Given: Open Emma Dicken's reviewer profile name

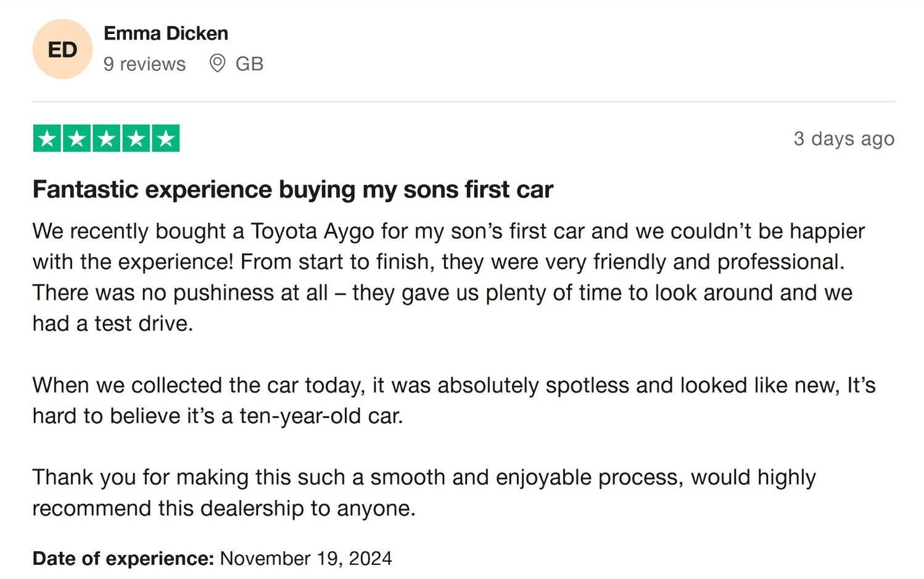Looking at the screenshot, I should point(166,33).
